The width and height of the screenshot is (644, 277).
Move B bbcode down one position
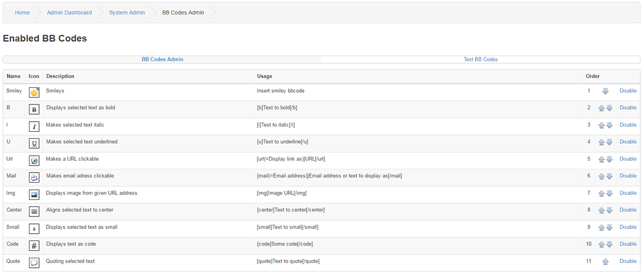(609, 108)
